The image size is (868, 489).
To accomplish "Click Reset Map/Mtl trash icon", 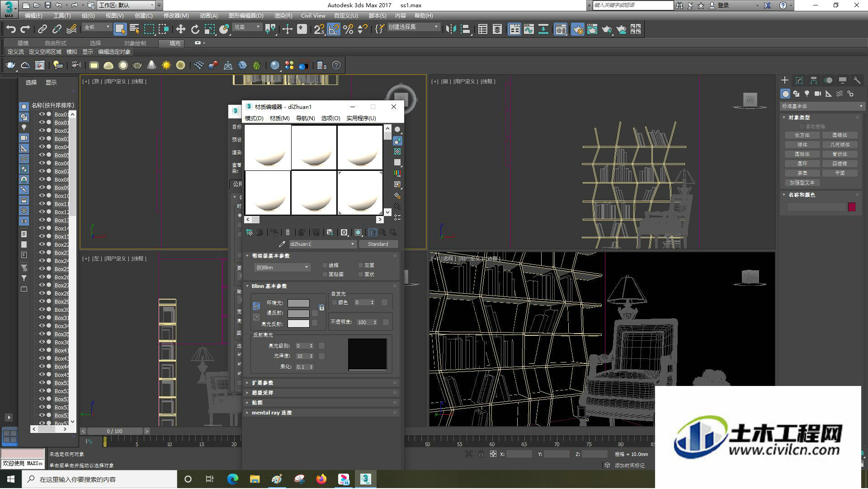I will tap(288, 232).
